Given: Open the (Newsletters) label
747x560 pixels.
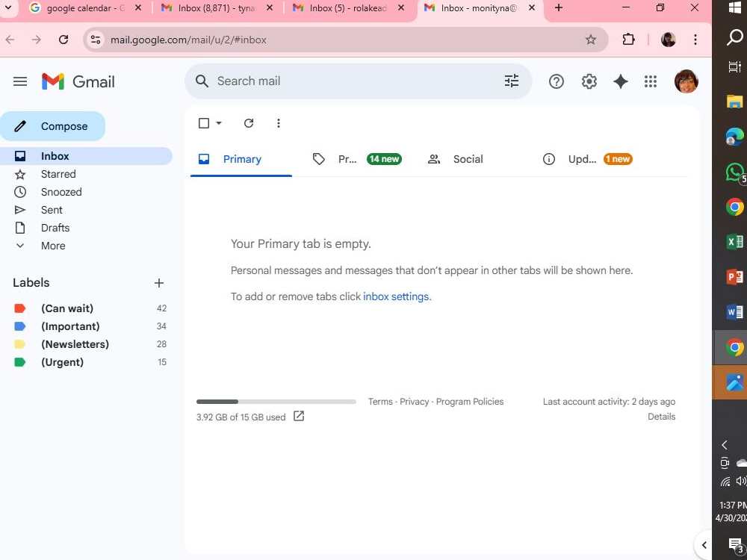Looking at the screenshot, I should coord(86,344).
